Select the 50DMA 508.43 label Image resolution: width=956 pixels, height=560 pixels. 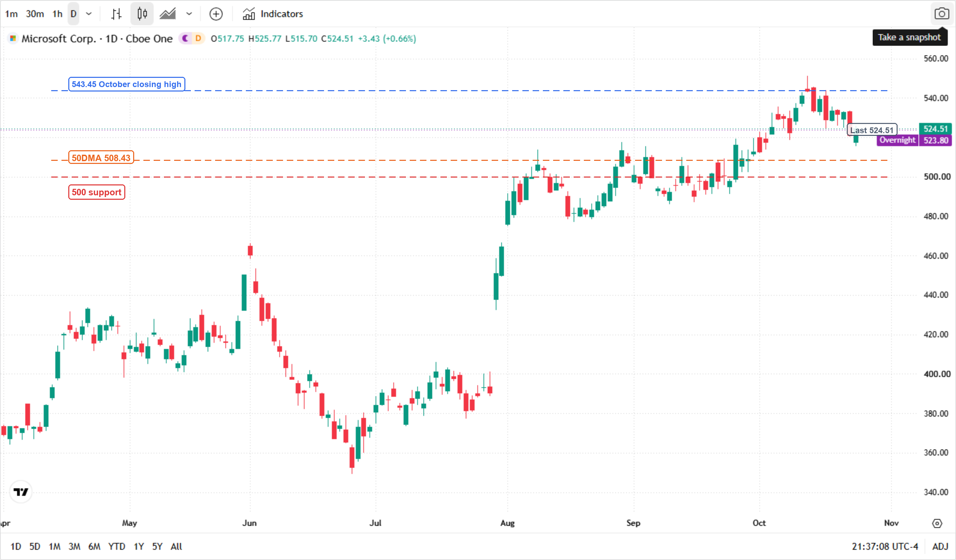(x=101, y=158)
